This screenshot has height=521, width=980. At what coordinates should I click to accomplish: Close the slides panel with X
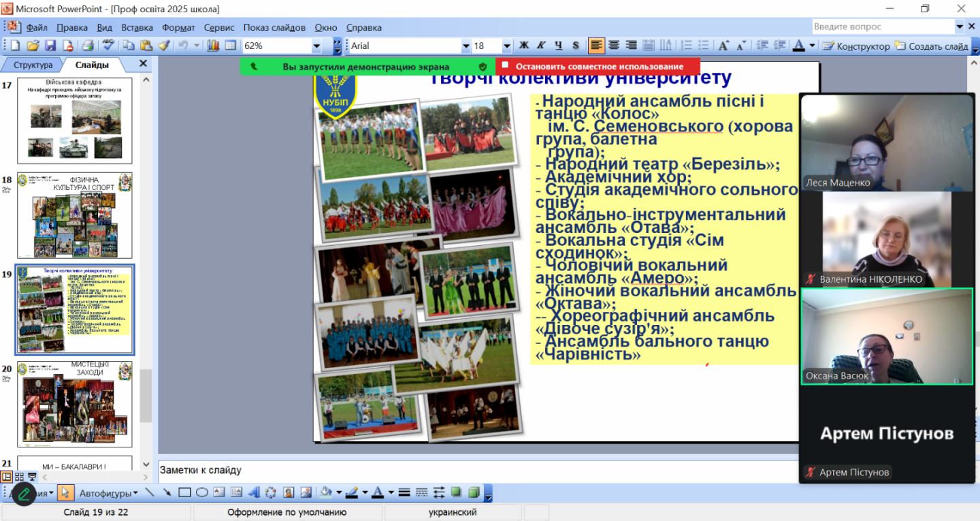click(x=143, y=63)
